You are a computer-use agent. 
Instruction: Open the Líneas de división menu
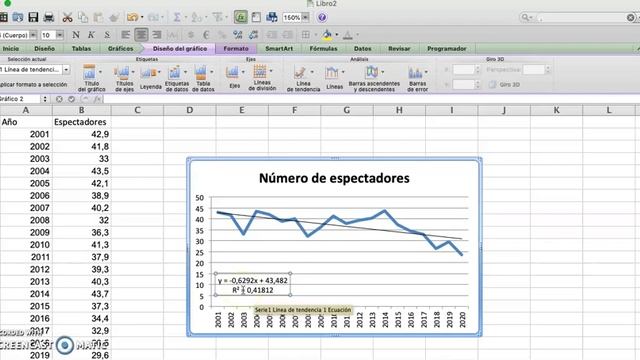(x=262, y=78)
